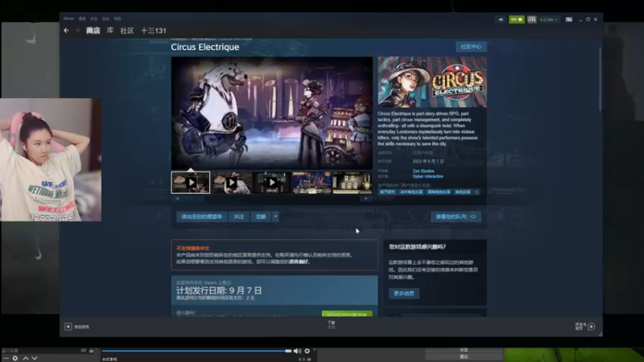Open friends and chat plus icon

point(592,327)
